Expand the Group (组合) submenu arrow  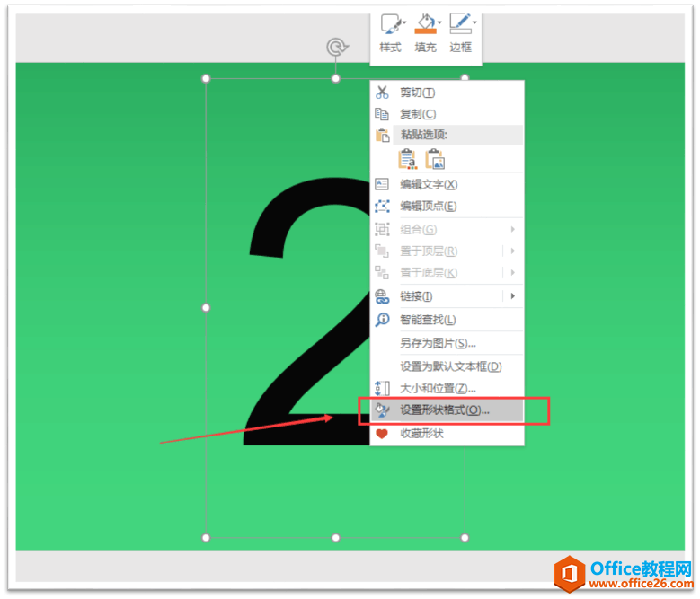513,229
